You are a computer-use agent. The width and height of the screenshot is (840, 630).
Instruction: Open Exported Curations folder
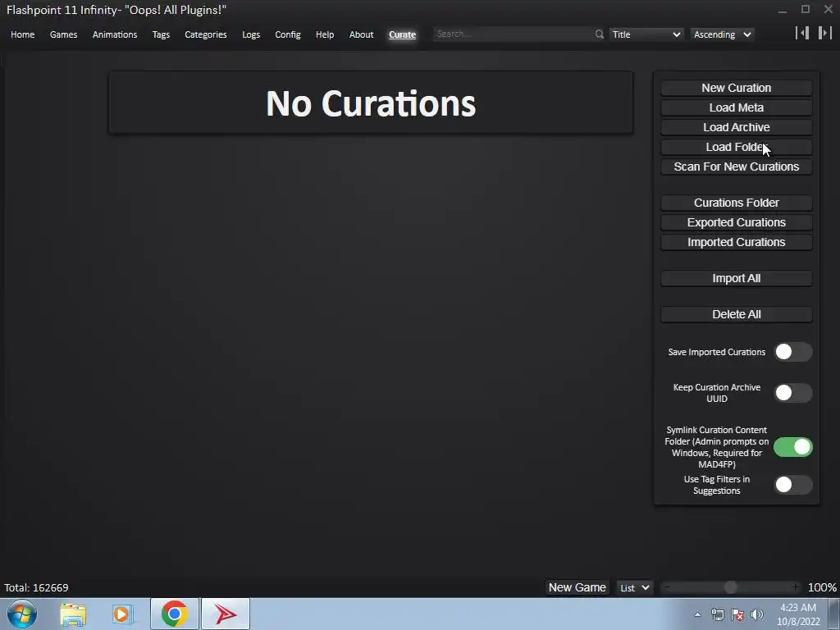tap(736, 222)
